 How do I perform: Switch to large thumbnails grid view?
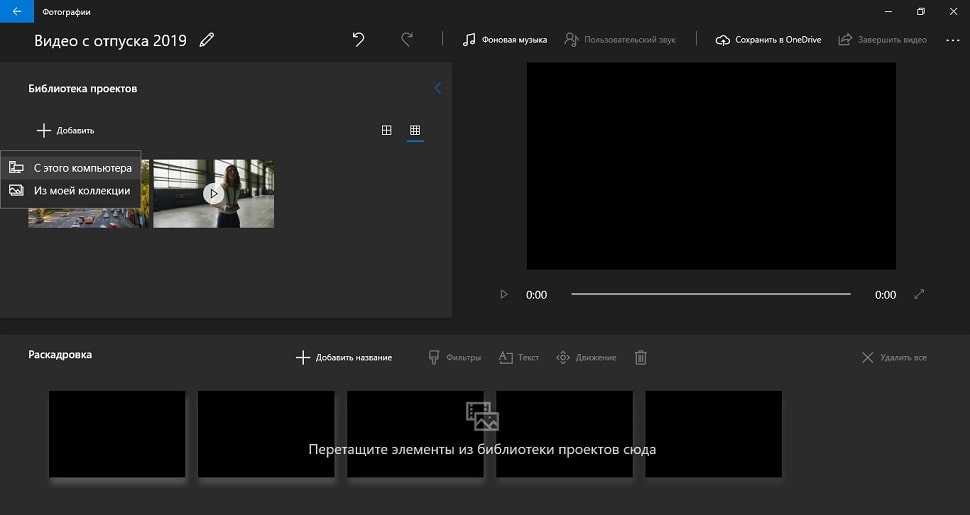click(387, 130)
